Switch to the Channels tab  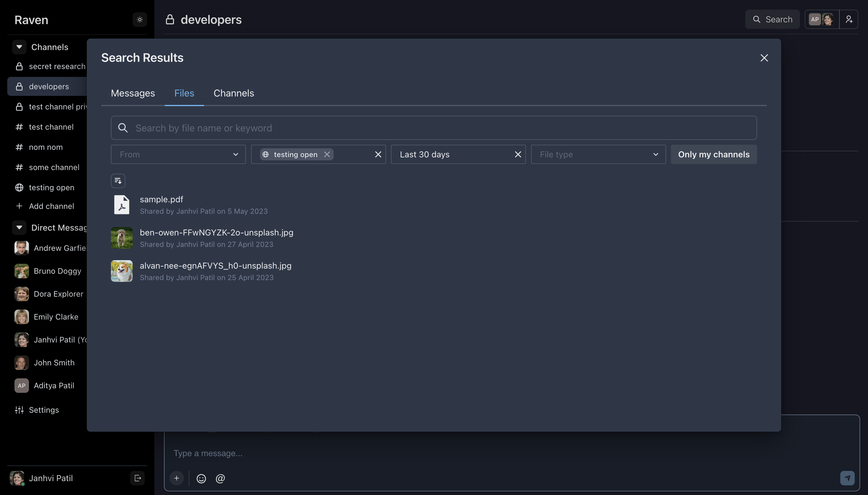click(234, 93)
